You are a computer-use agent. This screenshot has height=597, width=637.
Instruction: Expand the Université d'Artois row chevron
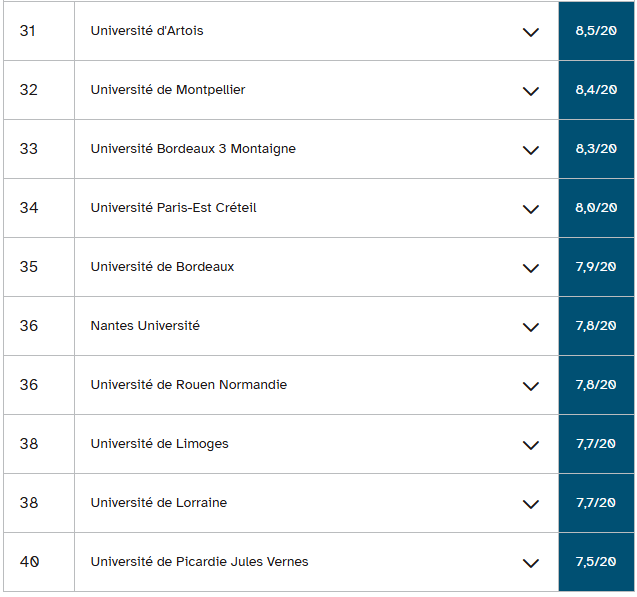point(531,32)
